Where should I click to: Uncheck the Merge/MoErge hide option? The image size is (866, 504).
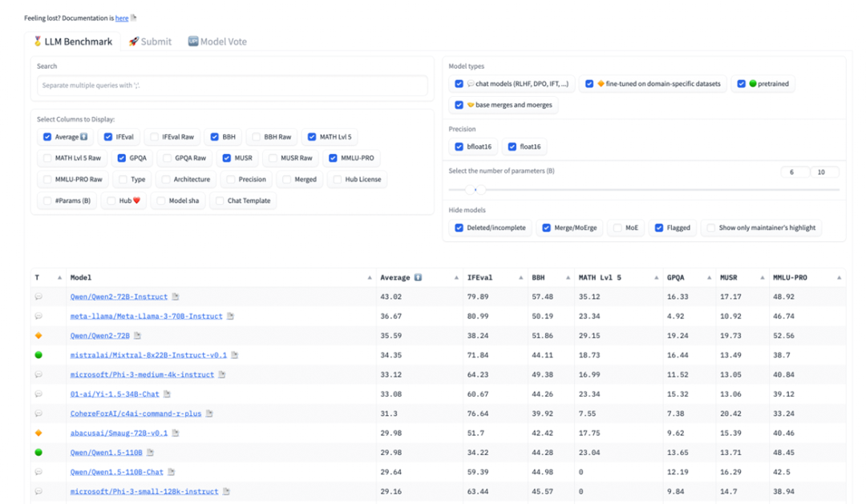546,228
